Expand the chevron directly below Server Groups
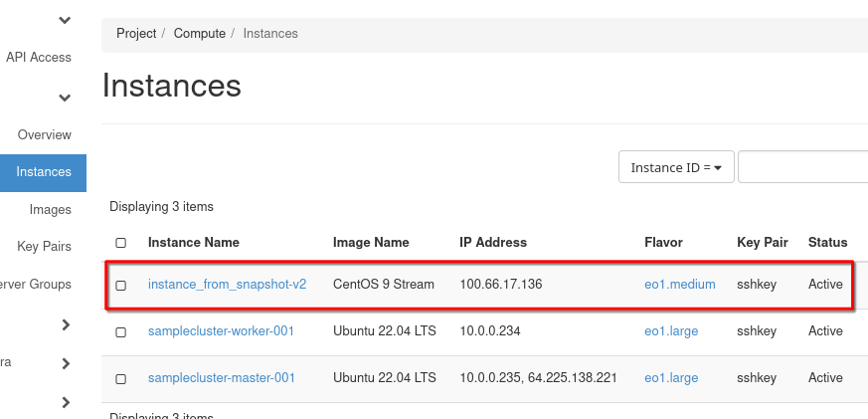 pyautogui.click(x=65, y=324)
